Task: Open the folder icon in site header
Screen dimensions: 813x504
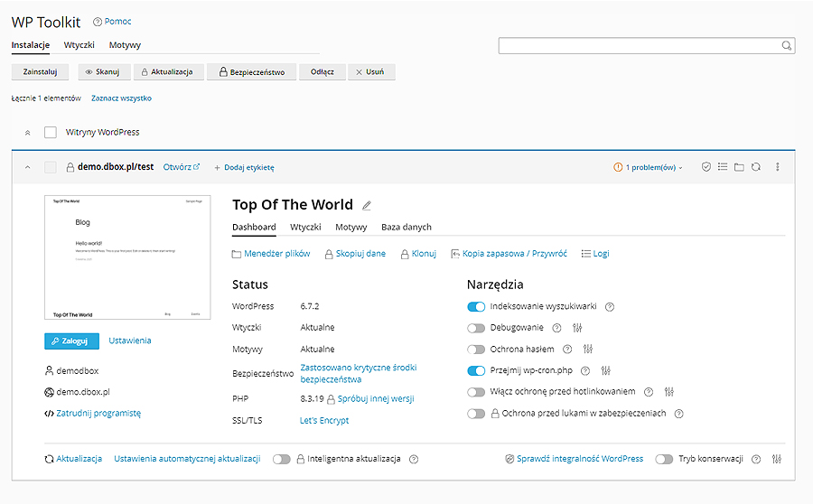Action: [739, 167]
